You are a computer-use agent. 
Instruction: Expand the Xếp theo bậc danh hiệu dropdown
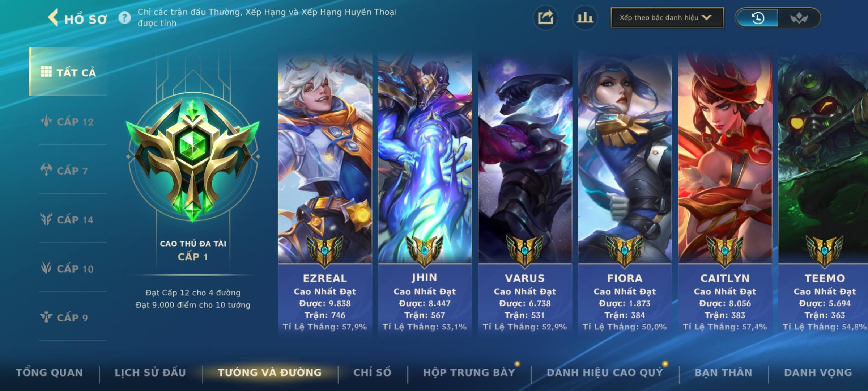667,18
